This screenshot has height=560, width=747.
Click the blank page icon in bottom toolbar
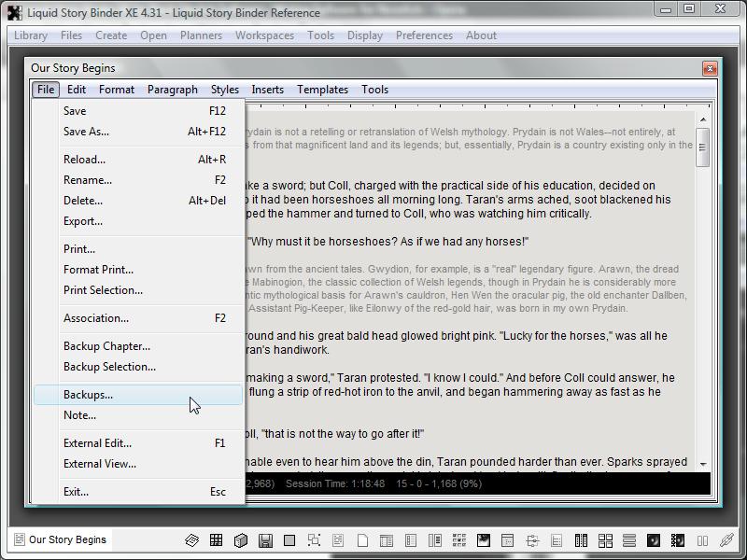pyautogui.click(x=362, y=540)
